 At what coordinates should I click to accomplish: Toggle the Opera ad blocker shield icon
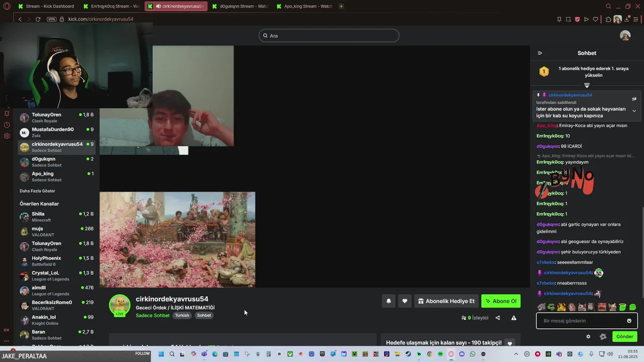[x=577, y=19]
